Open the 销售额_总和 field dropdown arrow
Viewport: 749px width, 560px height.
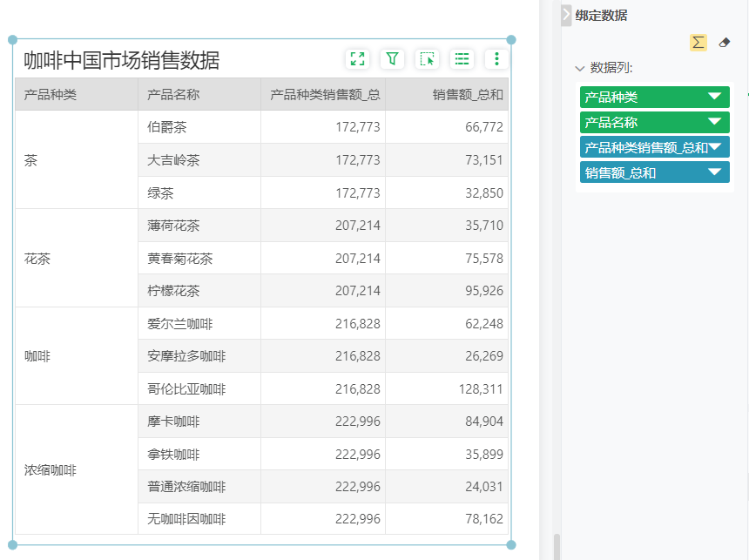click(715, 172)
